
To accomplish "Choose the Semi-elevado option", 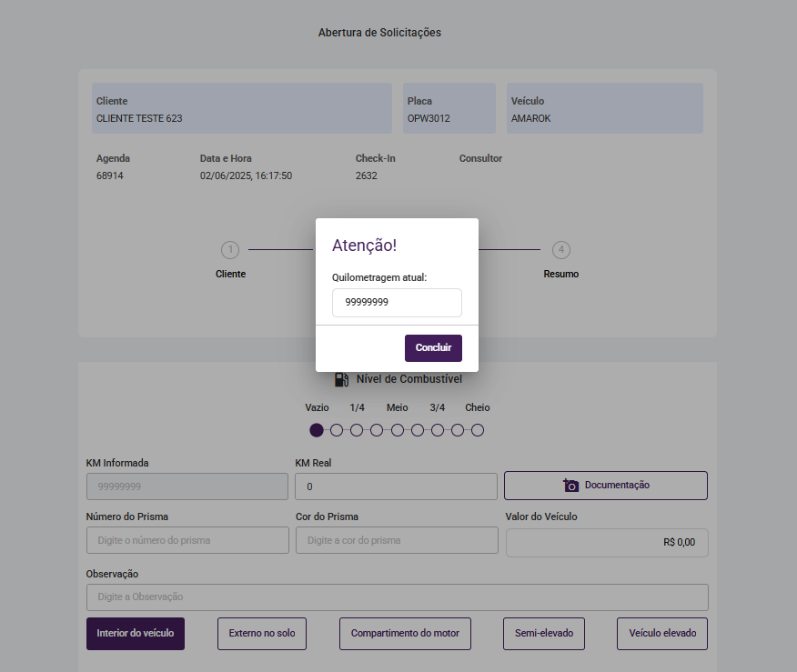I will tap(544, 634).
